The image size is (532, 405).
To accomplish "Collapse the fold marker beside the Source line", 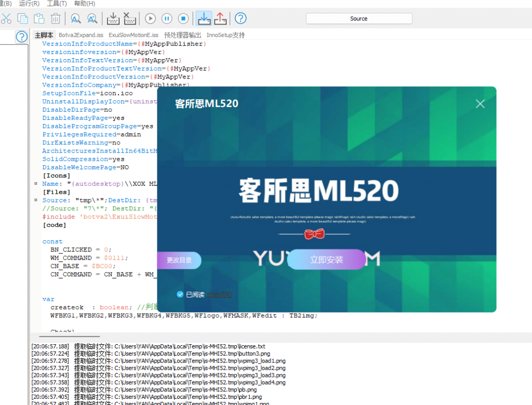I will 36,200.
